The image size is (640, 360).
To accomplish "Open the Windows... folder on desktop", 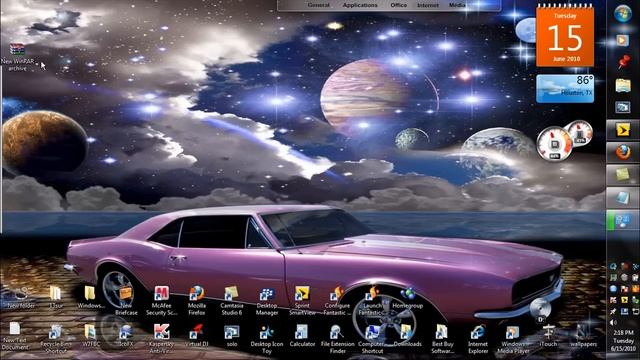I will (91, 297).
